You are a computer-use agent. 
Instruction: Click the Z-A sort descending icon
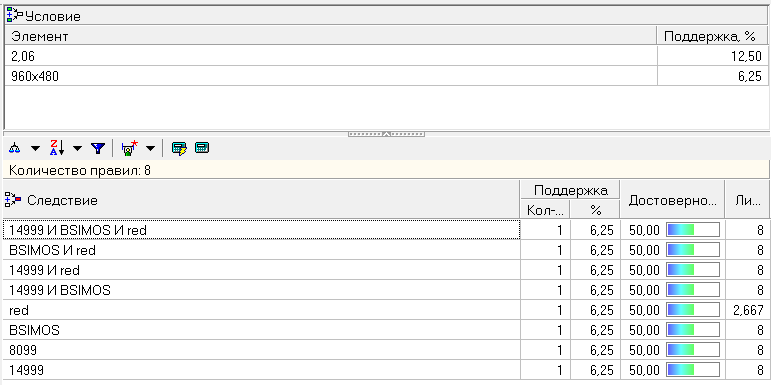coord(57,148)
